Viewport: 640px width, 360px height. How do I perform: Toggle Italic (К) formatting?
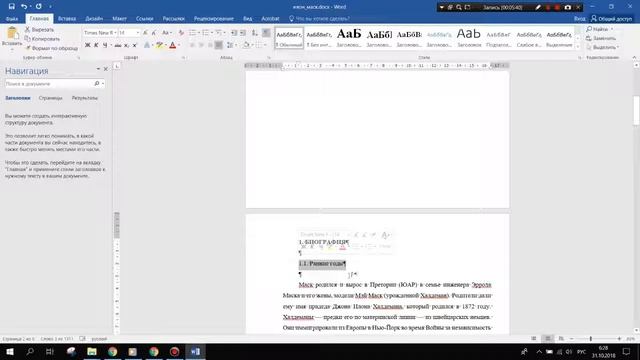[x=96, y=45]
